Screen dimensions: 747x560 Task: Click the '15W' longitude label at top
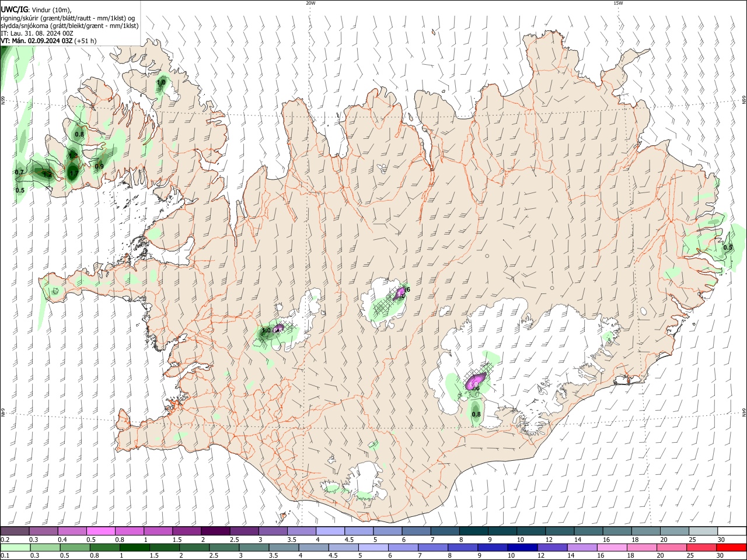pos(618,3)
